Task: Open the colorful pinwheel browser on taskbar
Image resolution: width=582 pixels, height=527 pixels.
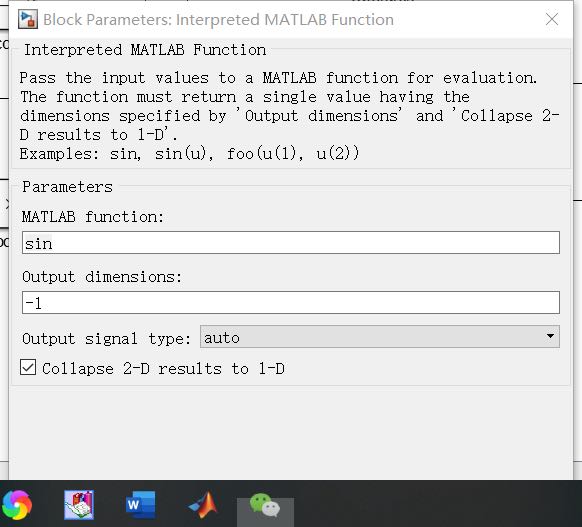Action: point(17,505)
